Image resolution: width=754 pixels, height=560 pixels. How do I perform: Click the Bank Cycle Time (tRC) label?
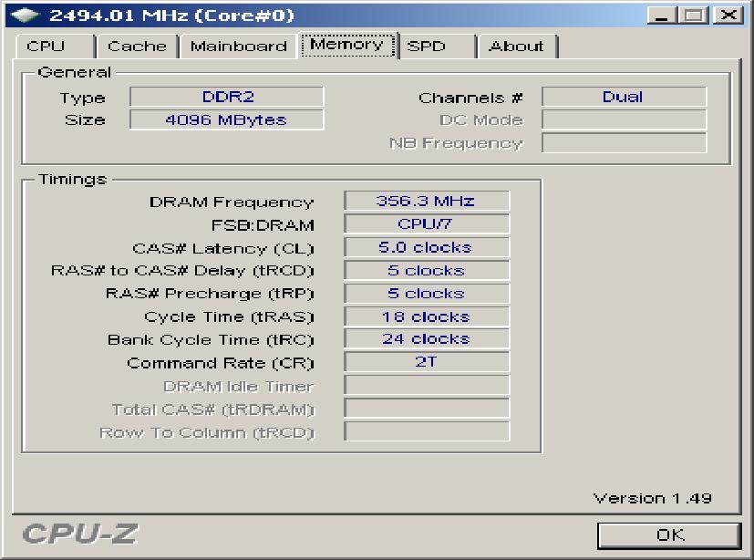tap(211, 340)
